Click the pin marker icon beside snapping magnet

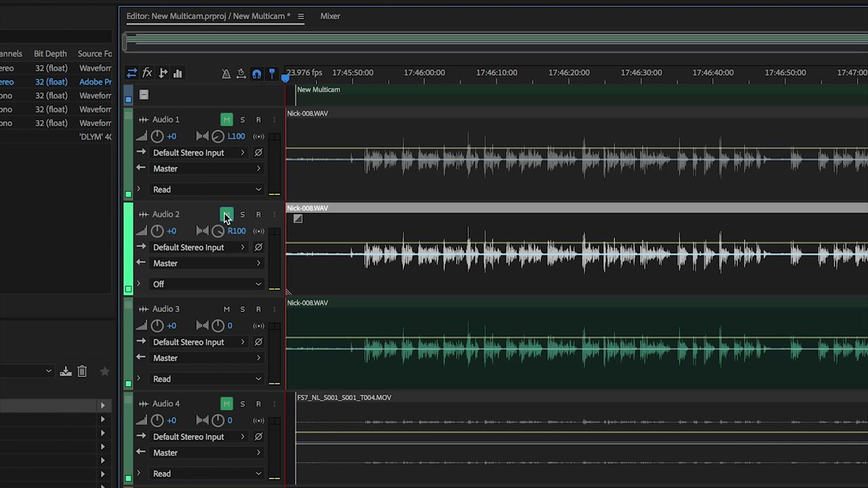(272, 73)
